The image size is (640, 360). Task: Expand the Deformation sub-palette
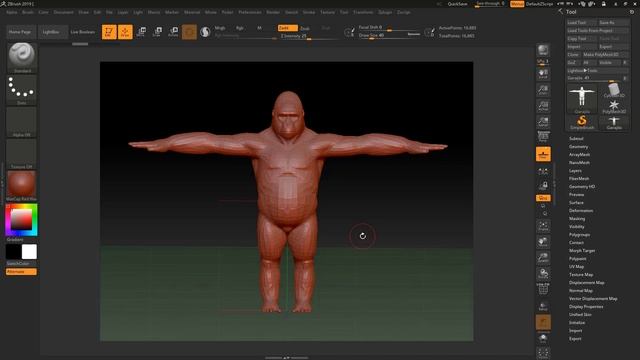click(581, 211)
